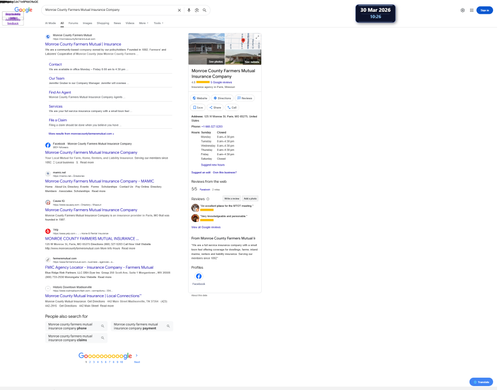Click the map thumbnail with red pin

tap(243, 41)
